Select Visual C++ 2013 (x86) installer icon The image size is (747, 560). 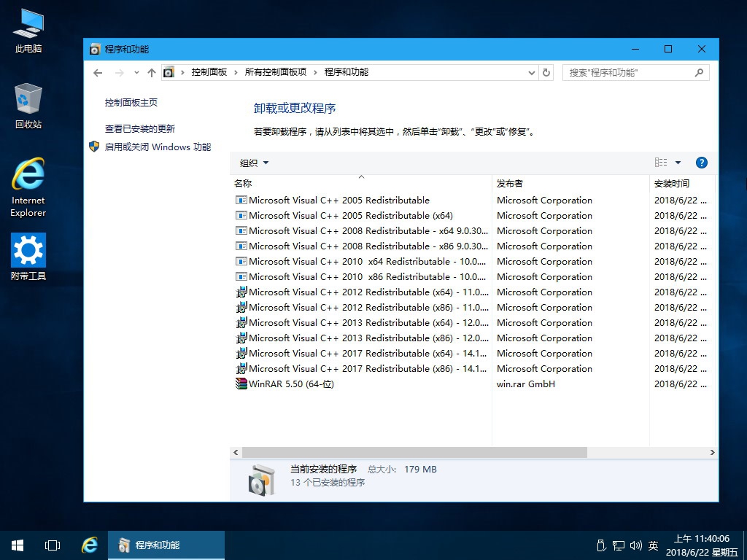241,338
